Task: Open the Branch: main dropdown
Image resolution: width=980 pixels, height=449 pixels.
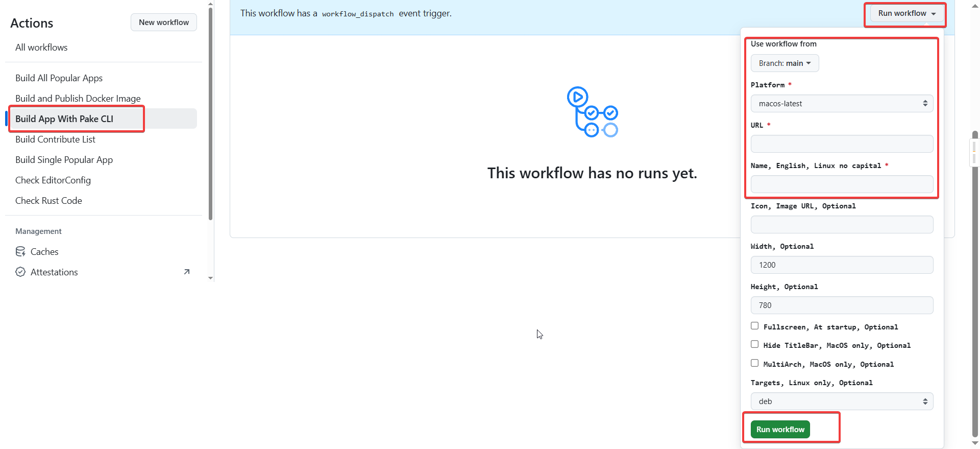Action: (785, 63)
